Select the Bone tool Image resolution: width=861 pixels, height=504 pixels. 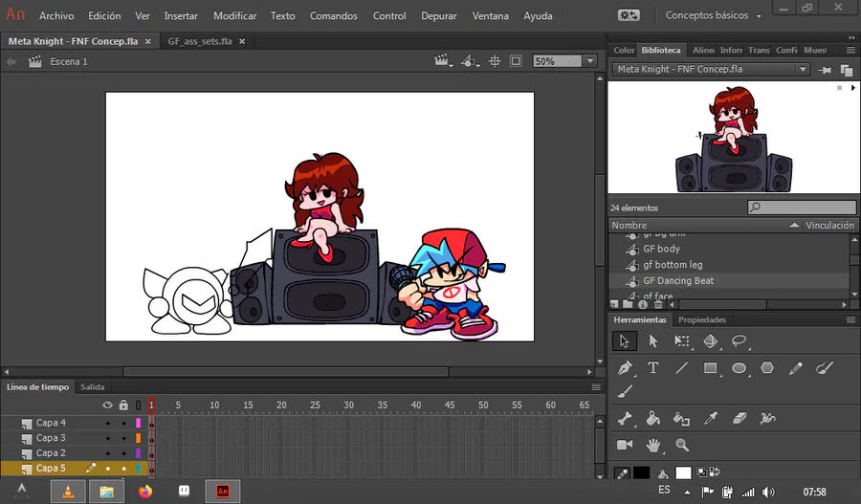(625, 418)
